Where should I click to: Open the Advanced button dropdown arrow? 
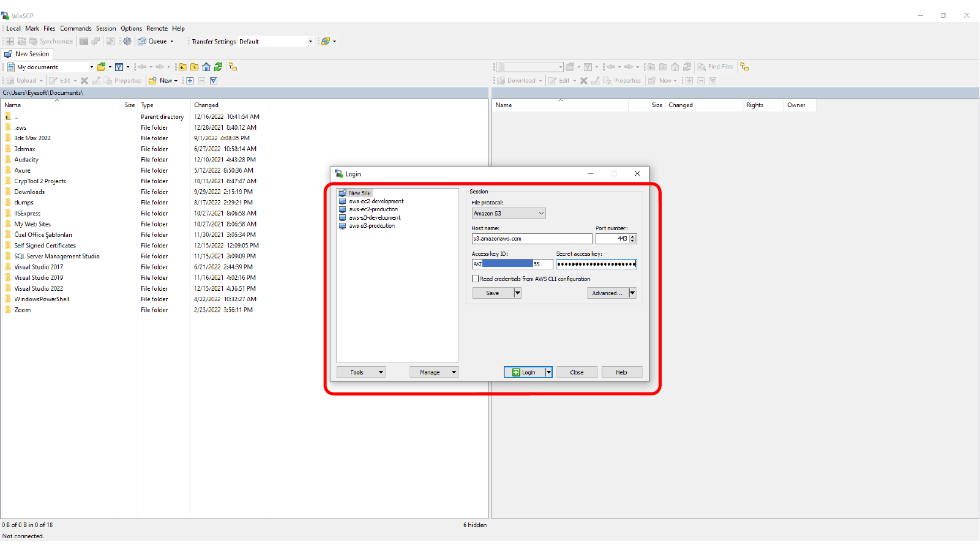pyautogui.click(x=632, y=293)
